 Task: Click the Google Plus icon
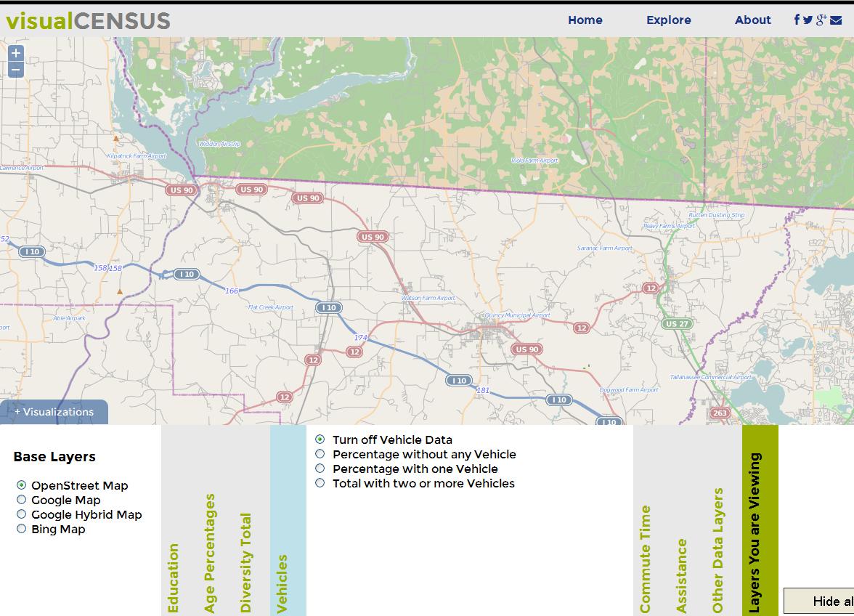(x=821, y=20)
